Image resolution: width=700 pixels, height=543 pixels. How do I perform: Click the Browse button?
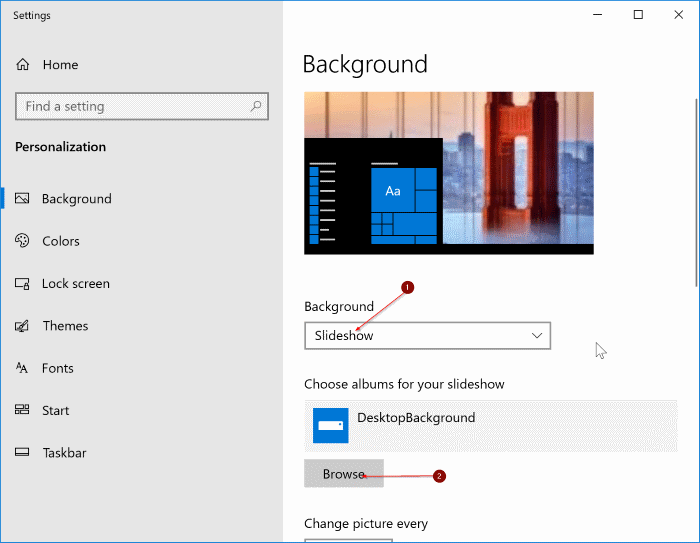pyautogui.click(x=344, y=473)
